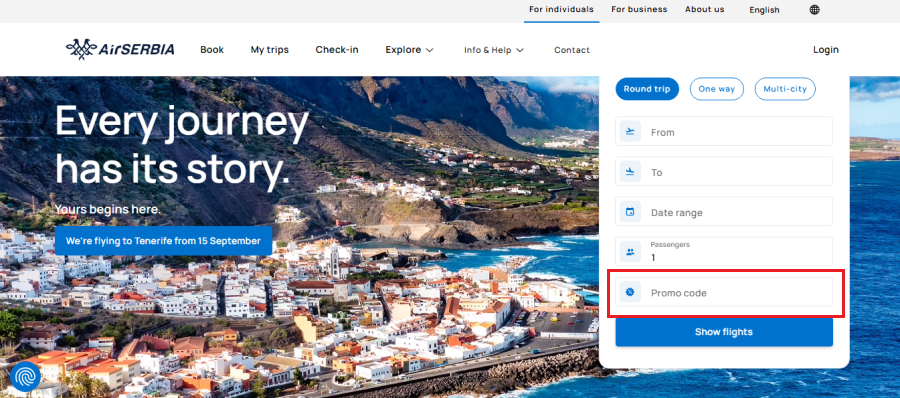Click the passengers people icon

click(x=630, y=252)
